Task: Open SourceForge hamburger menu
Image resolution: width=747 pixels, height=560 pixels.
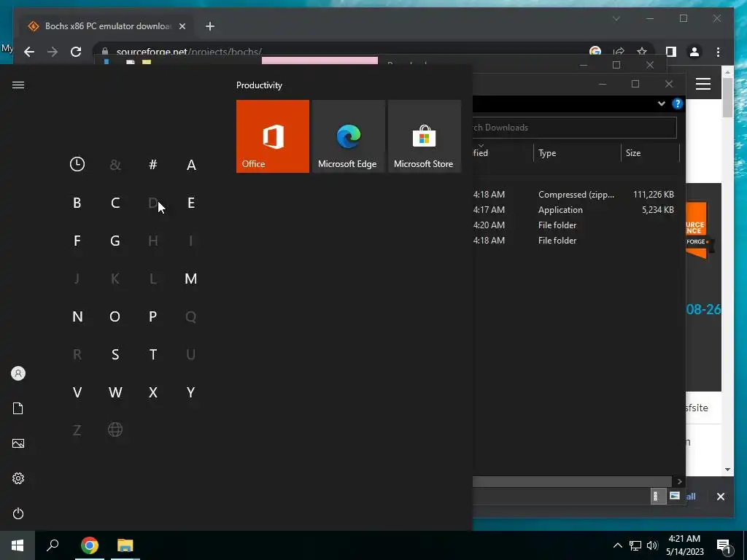Action: click(x=703, y=85)
